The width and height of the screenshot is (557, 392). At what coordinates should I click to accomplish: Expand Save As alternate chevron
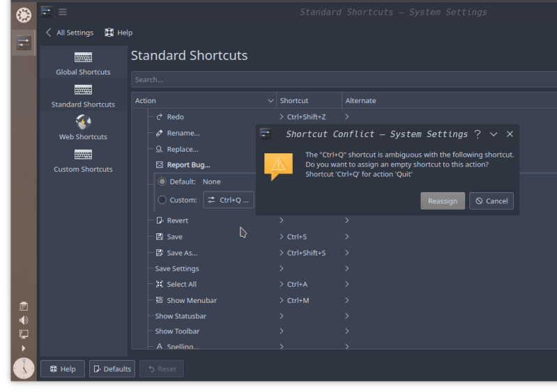pyautogui.click(x=347, y=253)
